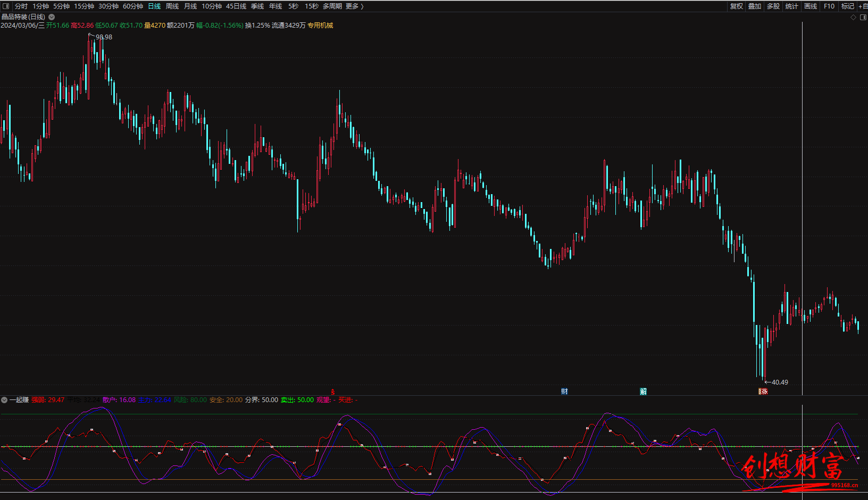Select the 月线 monthly tab
The height and width of the screenshot is (500, 868).
click(x=190, y=6)
